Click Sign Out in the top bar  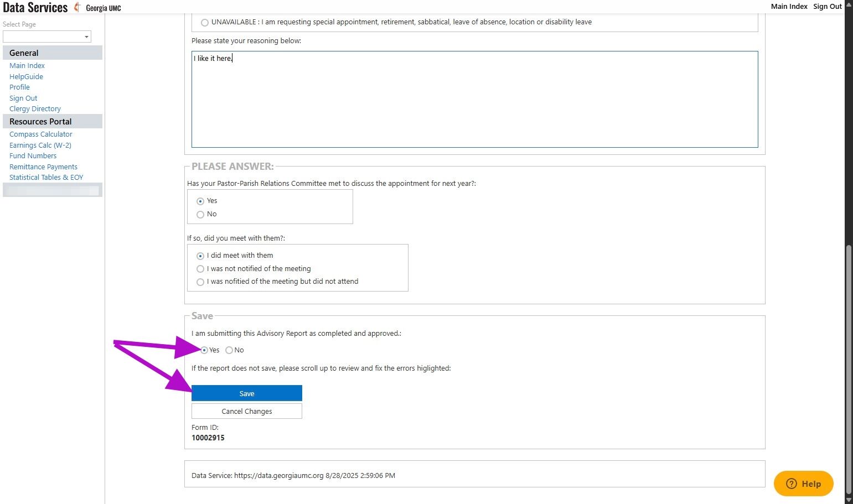[827, 7]
